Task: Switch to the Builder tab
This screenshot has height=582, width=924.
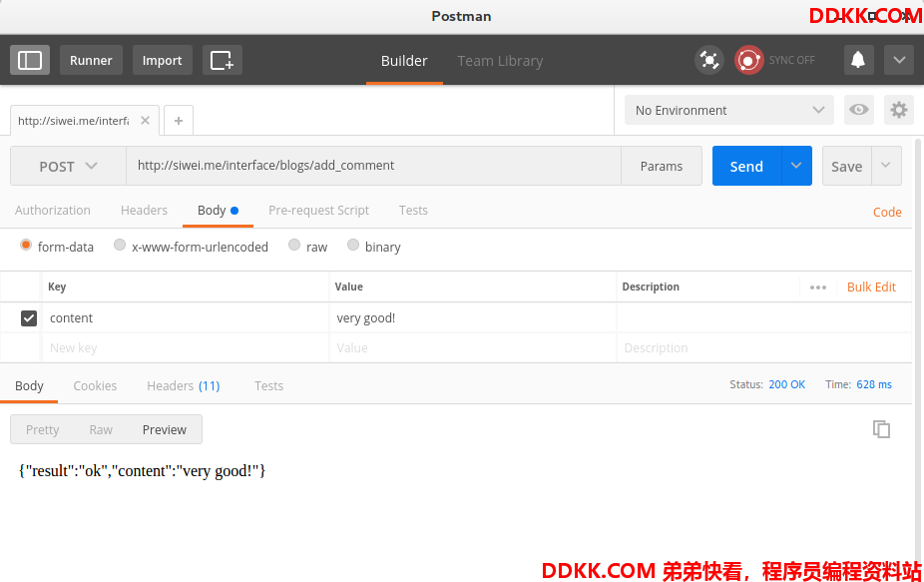Action: click(404, 61)
